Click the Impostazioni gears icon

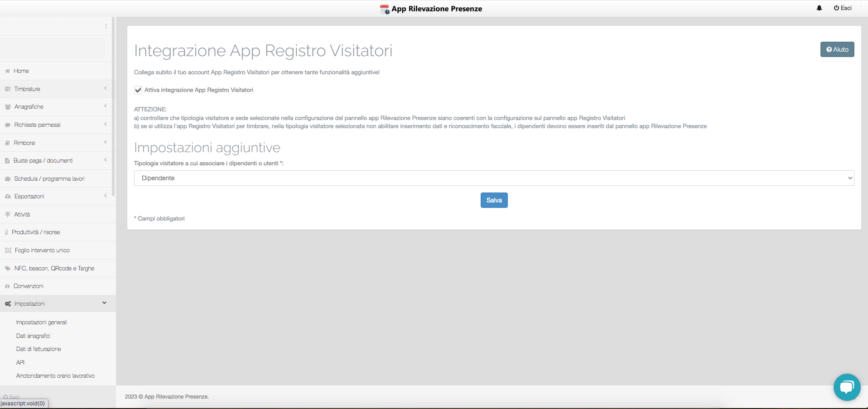8,304
